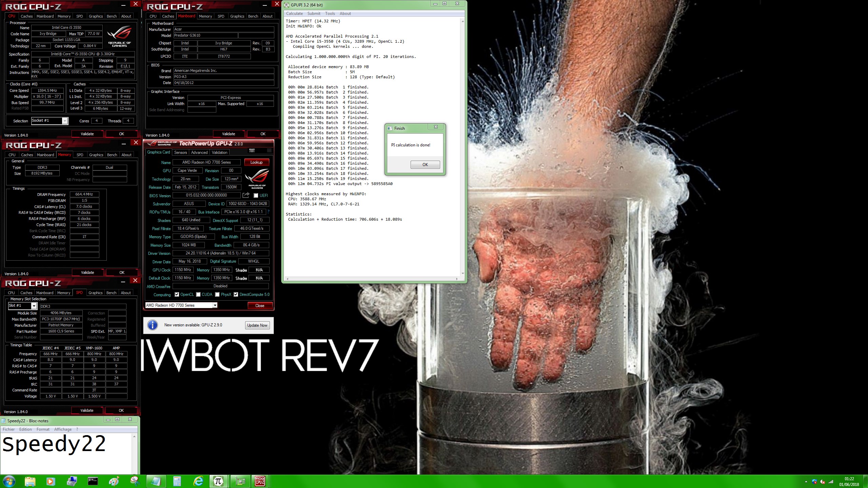Launch Paint from the taskbar

coord(114,481)
